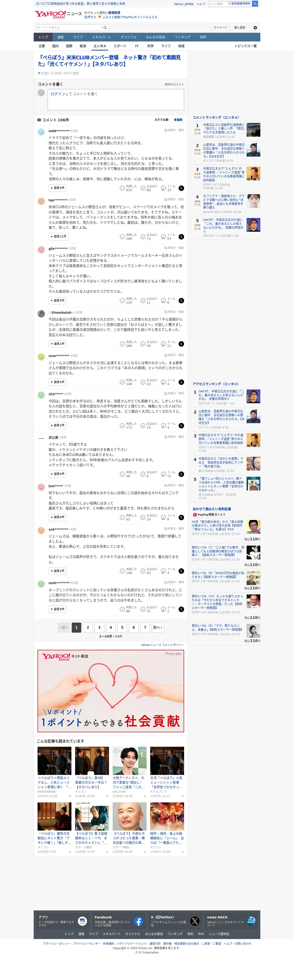
Task: Share nmh comment on X
Action: tap(181, 609)
